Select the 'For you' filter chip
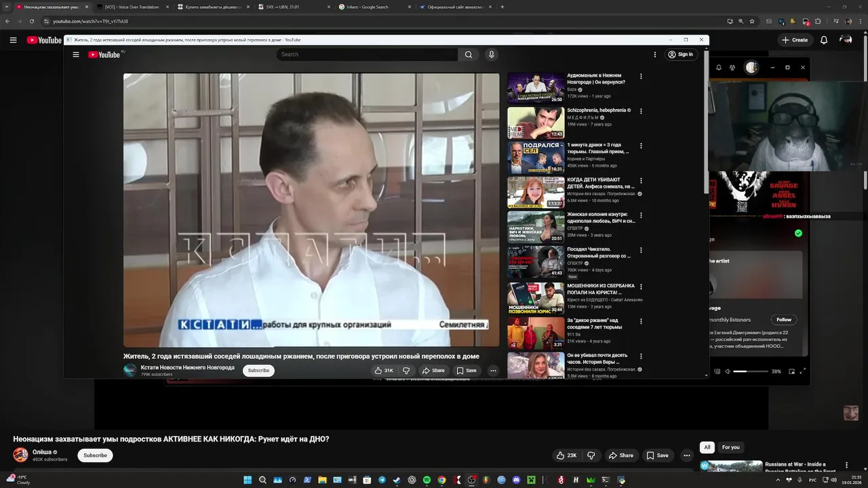Viewport: 868px width, 488px height. (731, 447)
